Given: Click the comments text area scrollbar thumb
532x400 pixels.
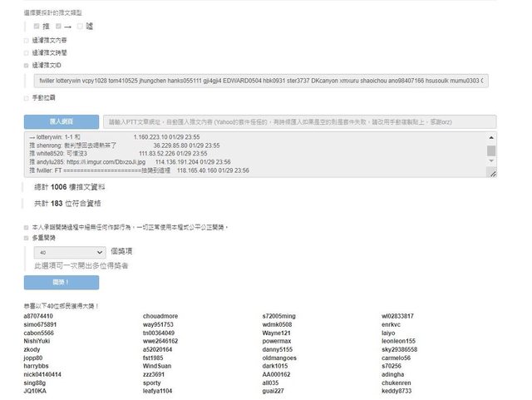Looking at the screenshot, I should 491,151.
